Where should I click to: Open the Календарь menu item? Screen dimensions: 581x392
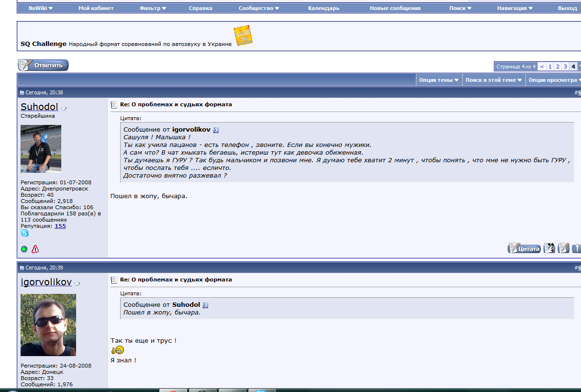[x=324, y=8]
